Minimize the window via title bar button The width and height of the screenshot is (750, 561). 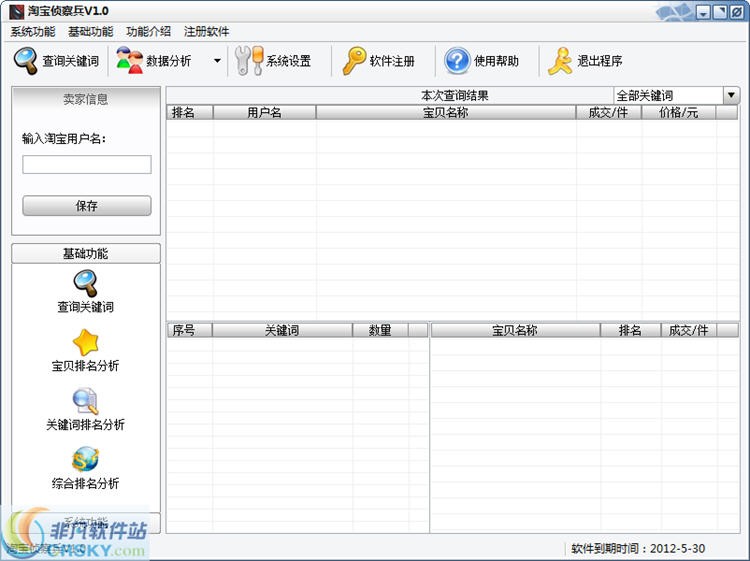(703, 12)
